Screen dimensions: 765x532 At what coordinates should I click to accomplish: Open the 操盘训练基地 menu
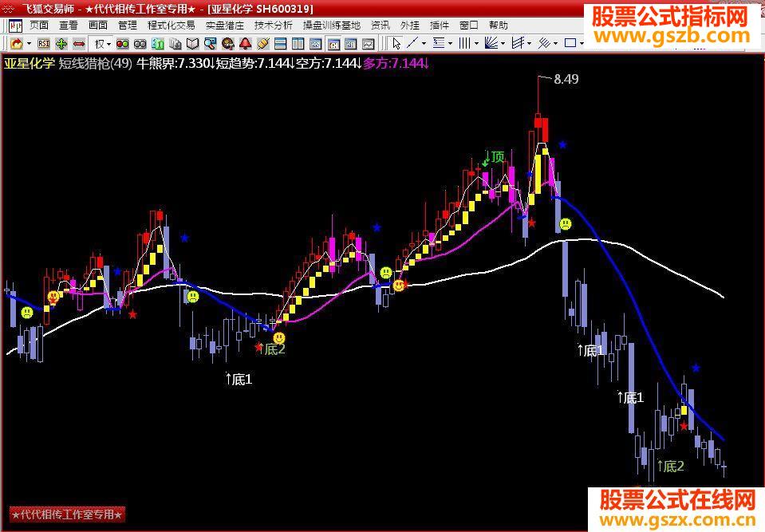(x=331, y=26)
